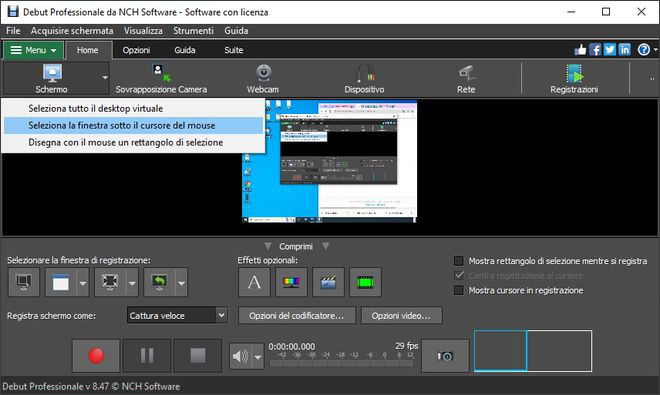Take snapshot with camera icon

pos(445,356)
